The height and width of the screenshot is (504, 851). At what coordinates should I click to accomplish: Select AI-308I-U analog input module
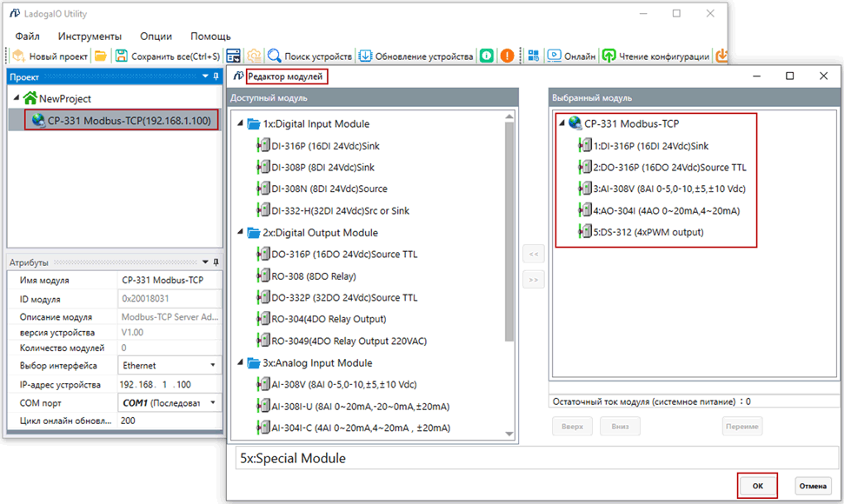click(x=361, y=407)
